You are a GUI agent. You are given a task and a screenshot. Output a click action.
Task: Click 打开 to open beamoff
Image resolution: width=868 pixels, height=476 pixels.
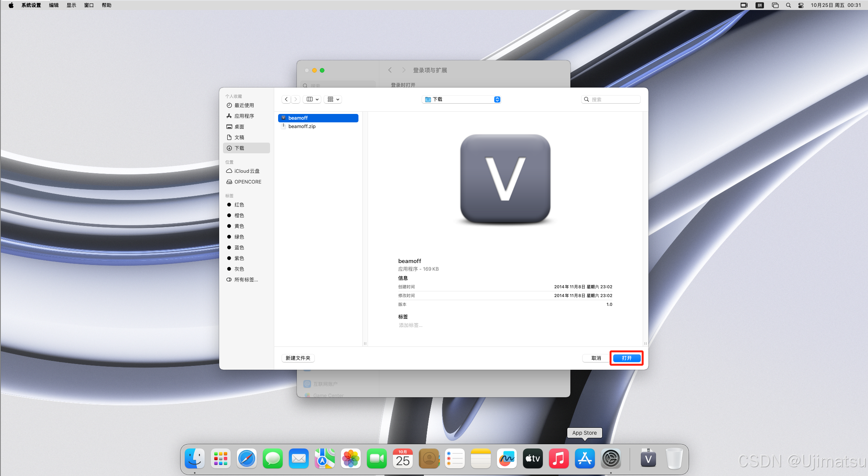[x=627, y=358]
